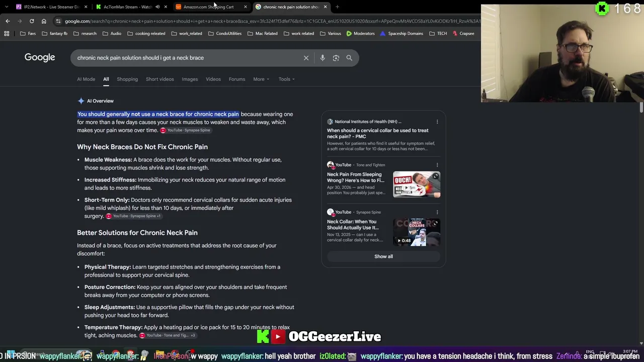The image size is (644, 362).
Task: Start a voice search with the microphone
Action: click(x=323, y=58)
